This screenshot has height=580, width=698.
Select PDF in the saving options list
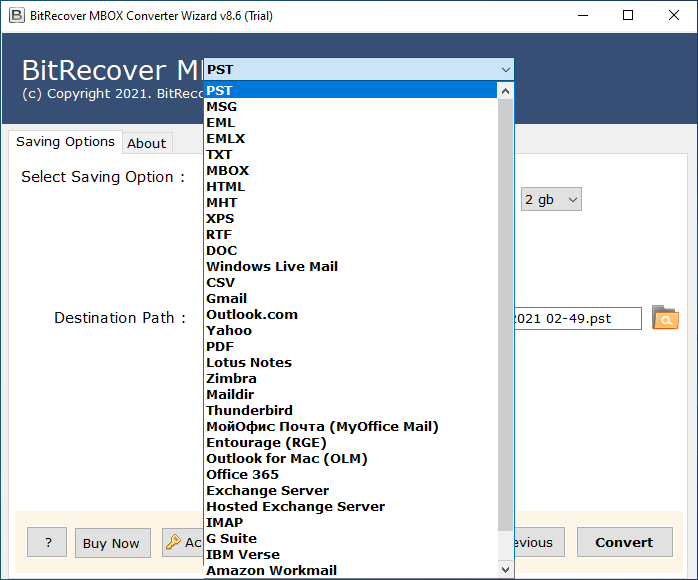[x=219, y=346]
